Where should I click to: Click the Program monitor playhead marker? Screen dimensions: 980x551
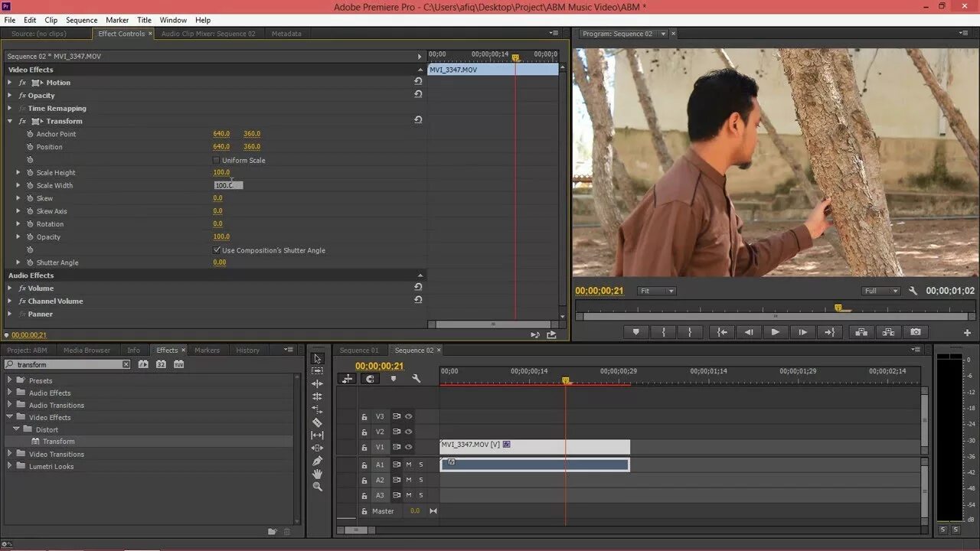(838, 308)
